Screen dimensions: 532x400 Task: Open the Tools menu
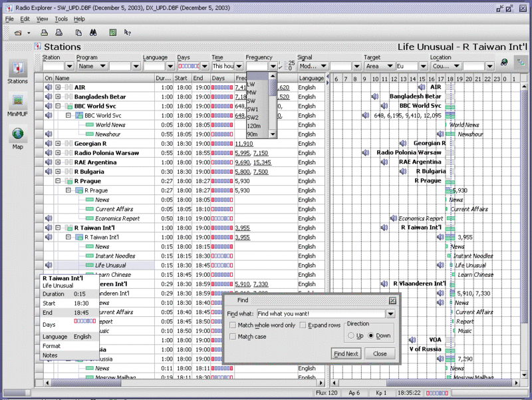tap(61, 19)
